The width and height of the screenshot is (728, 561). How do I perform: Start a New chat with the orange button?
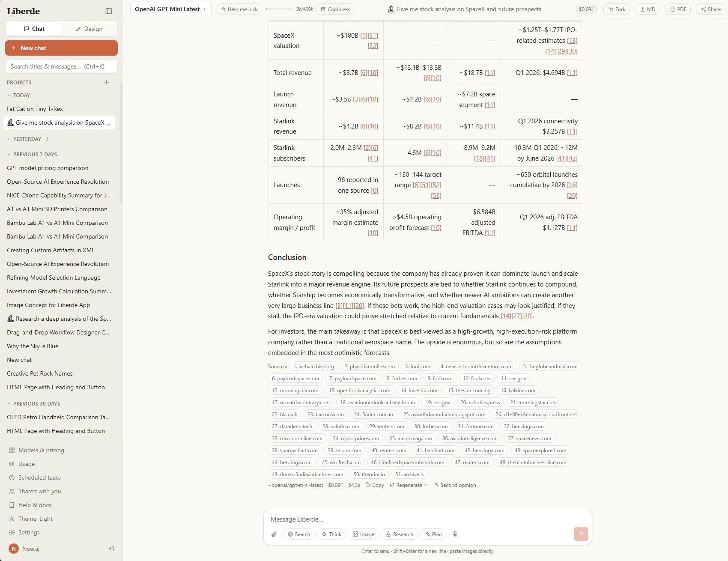[61, 48]
